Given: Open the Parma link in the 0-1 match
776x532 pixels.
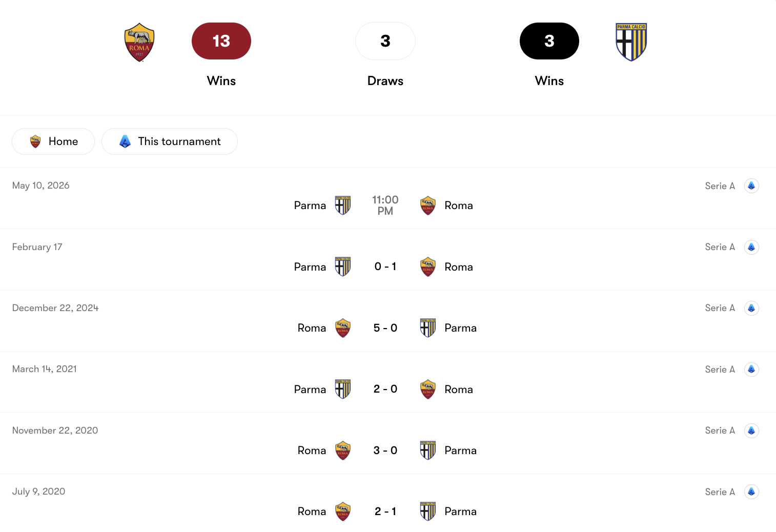Looking at the screenshot, I should tap(310, 267).
